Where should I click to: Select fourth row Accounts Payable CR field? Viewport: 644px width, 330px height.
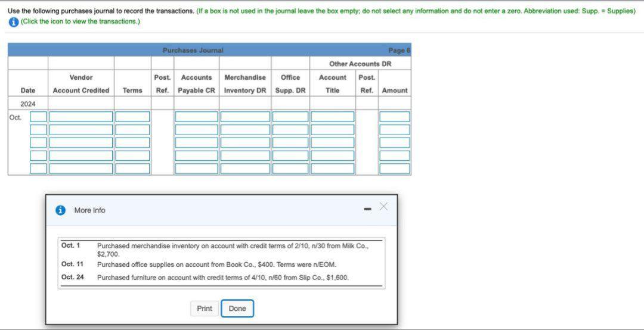(196, 155)
